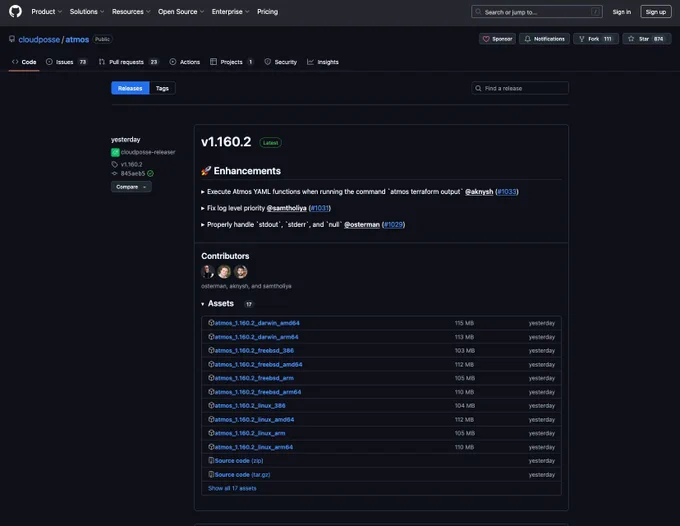Click the first contributor avatar (osterman)
680x526 pixels.
(208, 271)
